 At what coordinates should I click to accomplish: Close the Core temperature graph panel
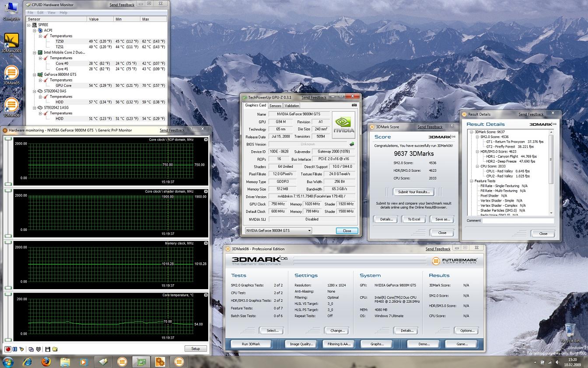click(206, 295)
